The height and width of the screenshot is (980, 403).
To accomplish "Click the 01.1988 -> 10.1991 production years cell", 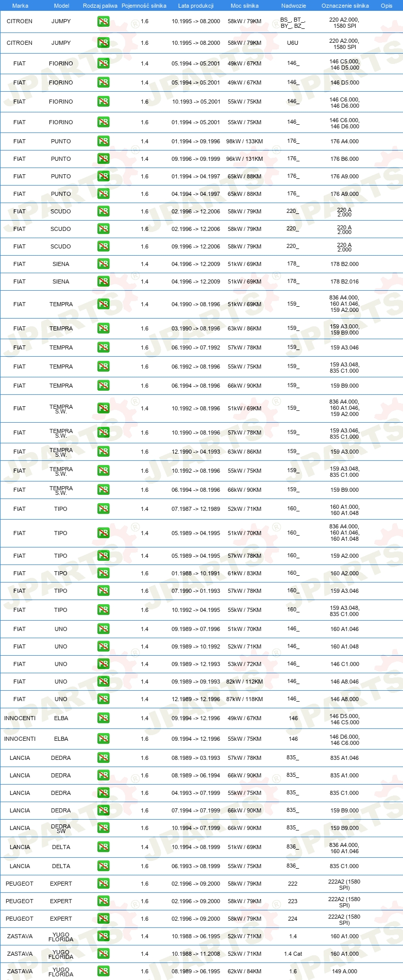I will [196, 573].
